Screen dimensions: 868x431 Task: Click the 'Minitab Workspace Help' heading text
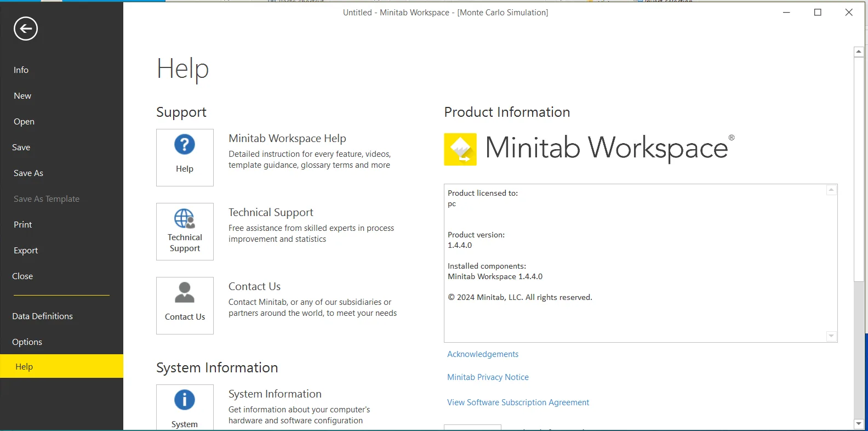pos(287,138)
